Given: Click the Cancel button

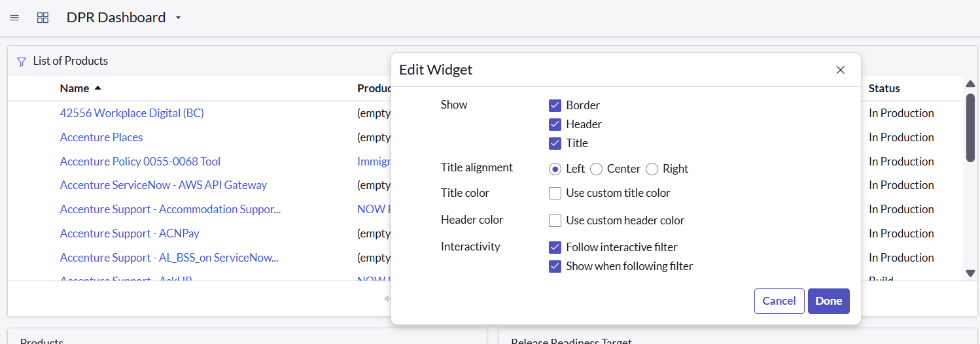Looking at the screenshot, I should coord(779,301).
